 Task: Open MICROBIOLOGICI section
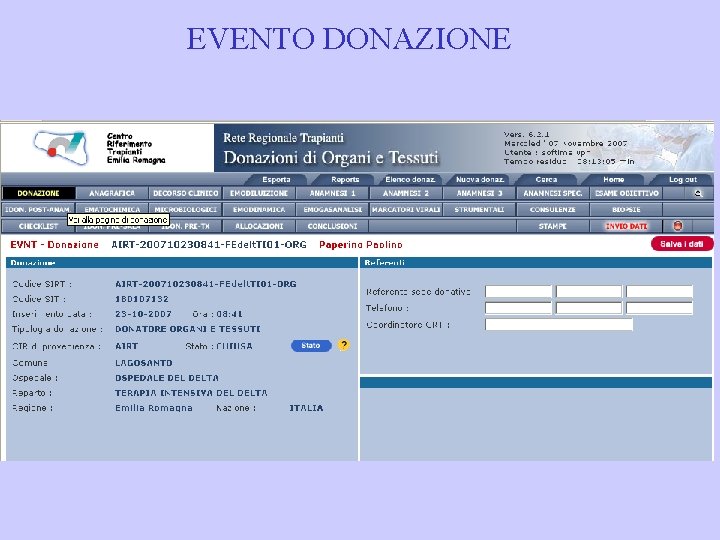[186, 209]
